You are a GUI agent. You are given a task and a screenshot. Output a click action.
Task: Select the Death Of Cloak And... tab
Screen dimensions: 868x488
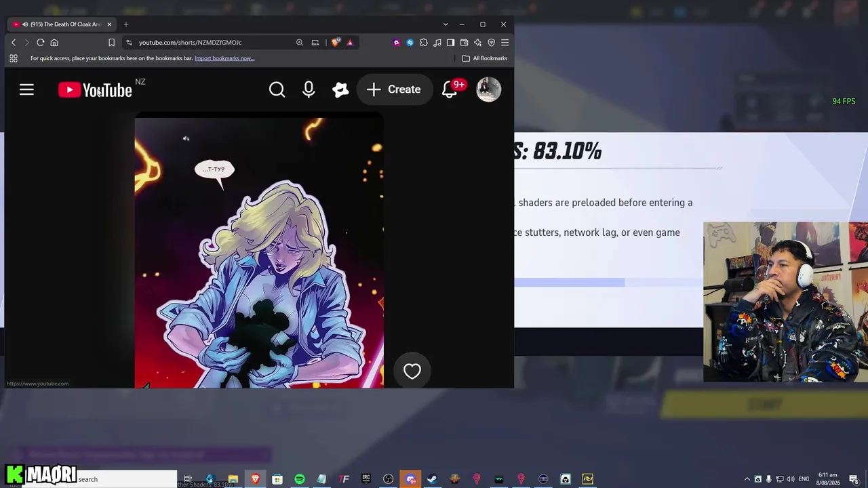tap(61, 24)
